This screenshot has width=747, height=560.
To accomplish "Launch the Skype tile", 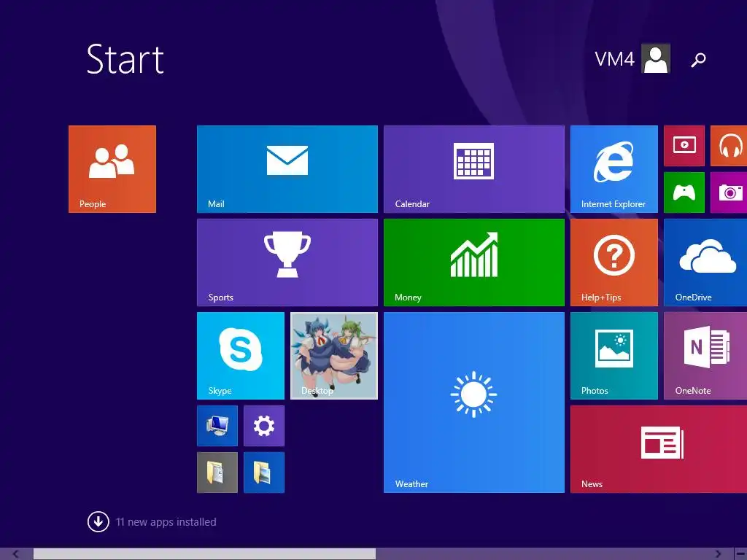I will (241, 356).
